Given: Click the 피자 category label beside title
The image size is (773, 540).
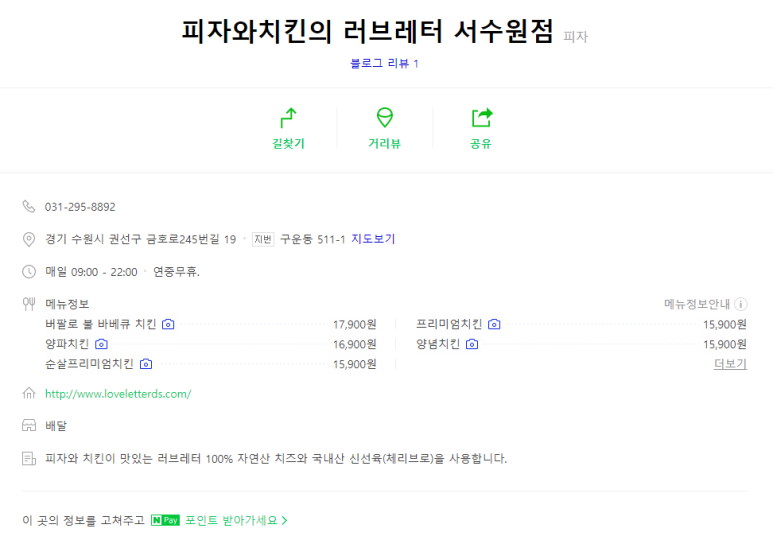Looking at the screenshot, I should 576,36.
